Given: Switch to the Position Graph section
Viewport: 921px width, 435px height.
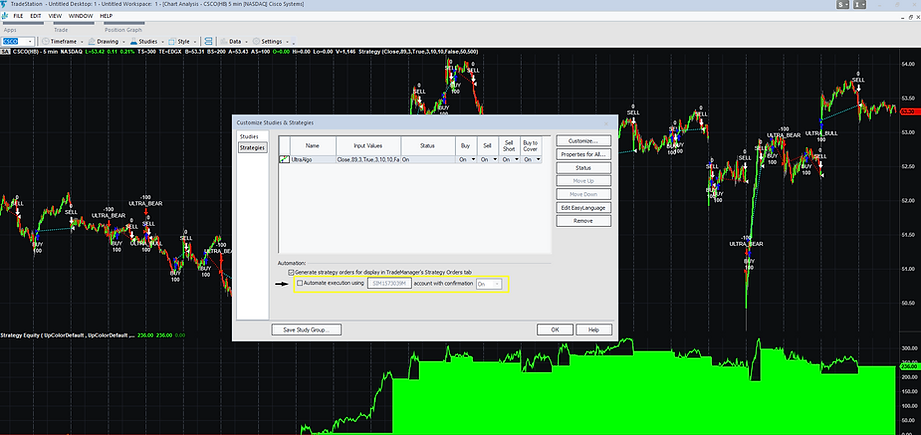Looking at the screenshot, I should click(123, 30).
